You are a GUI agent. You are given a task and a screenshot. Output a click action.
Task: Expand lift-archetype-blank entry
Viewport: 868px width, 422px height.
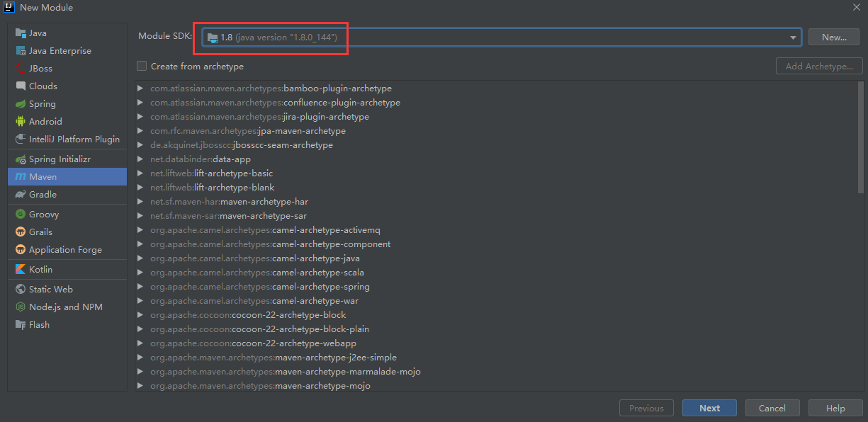click(x=140, y=188)
